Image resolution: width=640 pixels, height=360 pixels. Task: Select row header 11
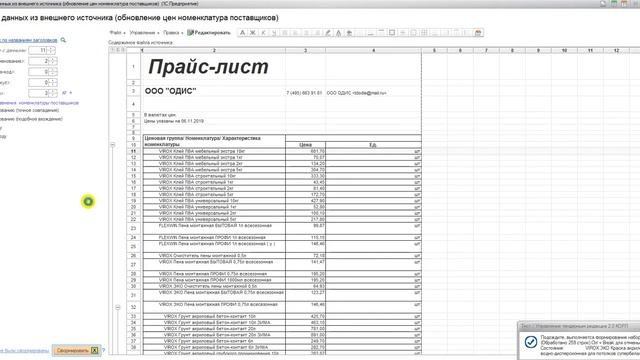[133, 151]
